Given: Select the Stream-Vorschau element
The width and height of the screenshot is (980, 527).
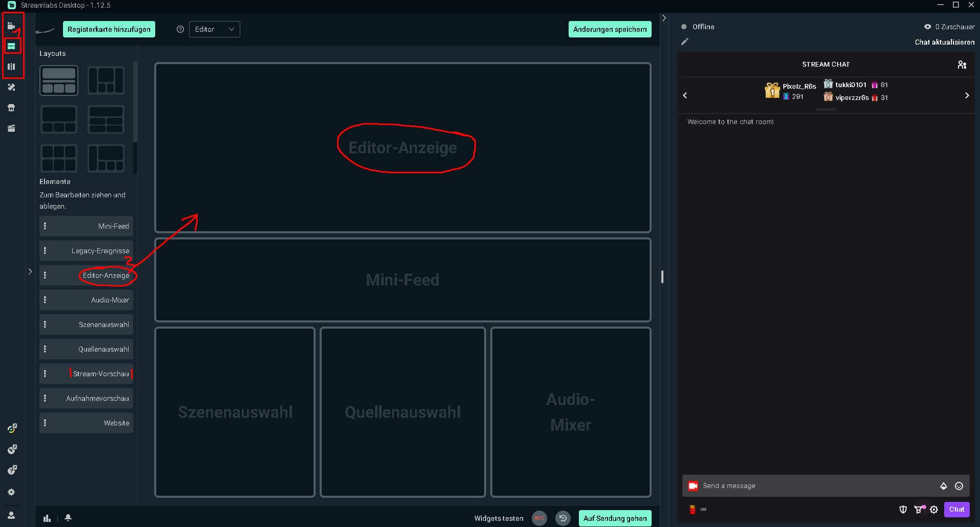Looking at the screenshot, I should (x=86, y=374).
